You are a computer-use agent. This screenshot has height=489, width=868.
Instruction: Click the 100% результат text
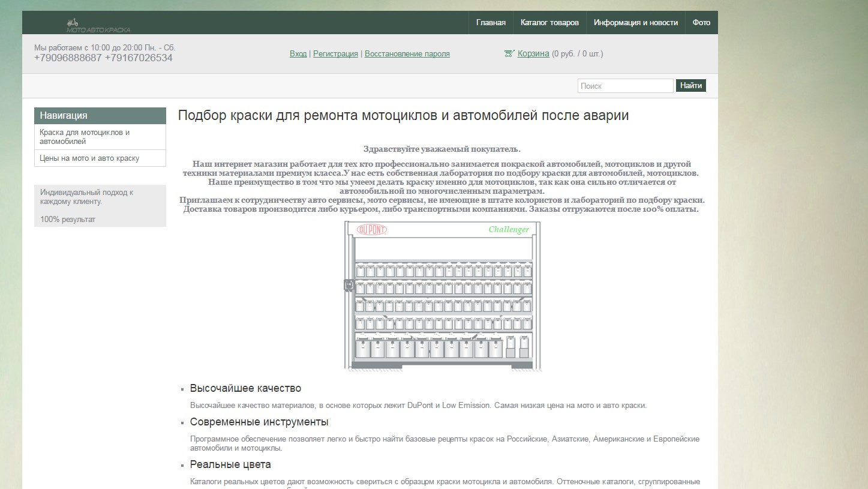click(x=68, y=220)
